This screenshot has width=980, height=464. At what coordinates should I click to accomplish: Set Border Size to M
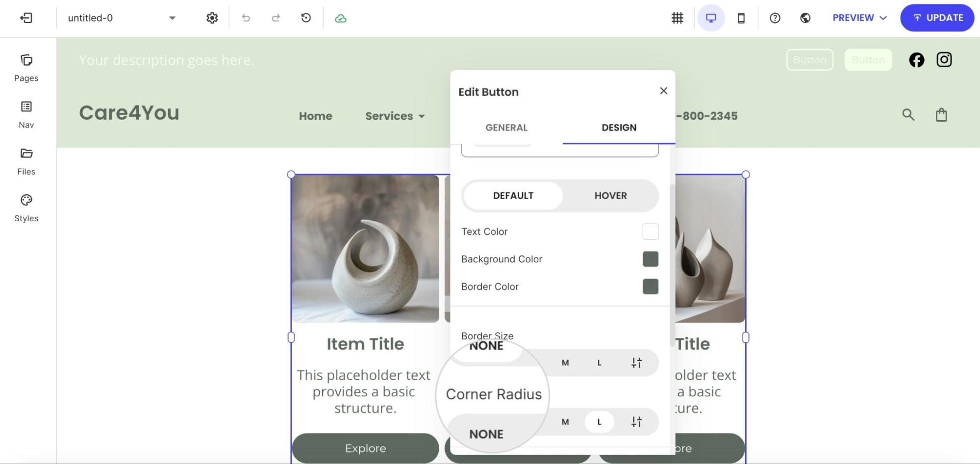click(x=565, y=363)
